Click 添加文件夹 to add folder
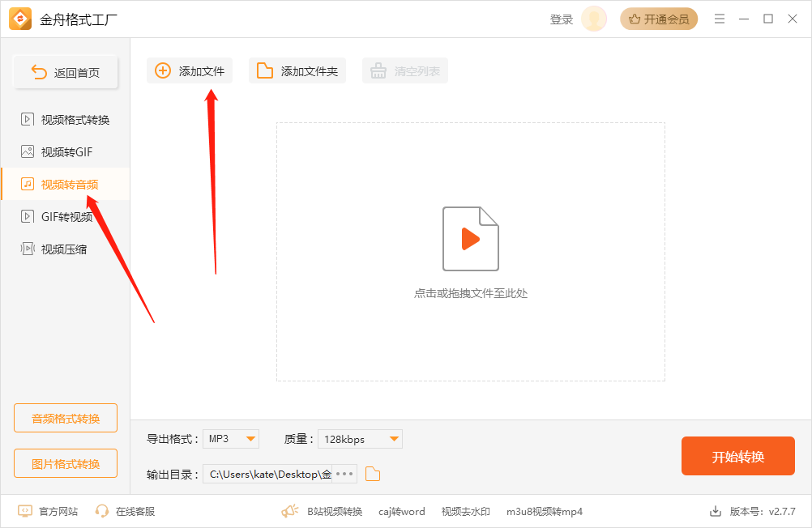Screen dimensions: 812x528 (x=297, y=71)
